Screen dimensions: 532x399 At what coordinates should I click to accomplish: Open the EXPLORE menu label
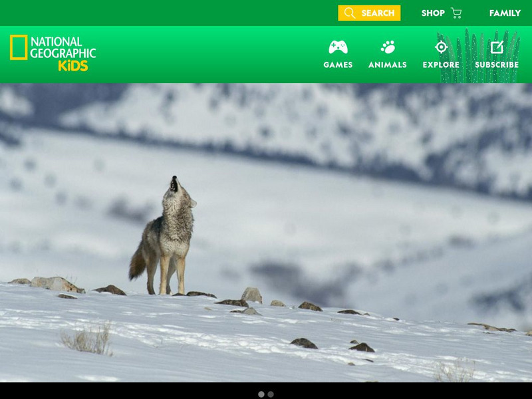[441, 65]
